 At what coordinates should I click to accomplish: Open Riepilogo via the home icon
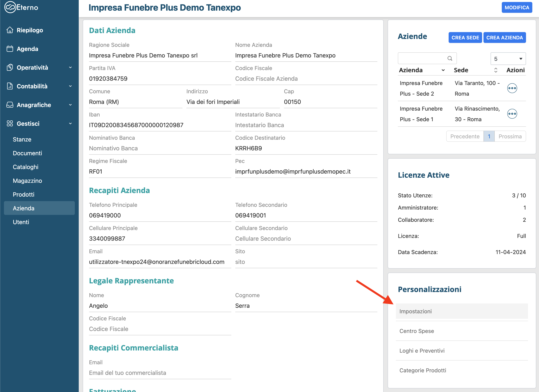(x=10, y=30)
